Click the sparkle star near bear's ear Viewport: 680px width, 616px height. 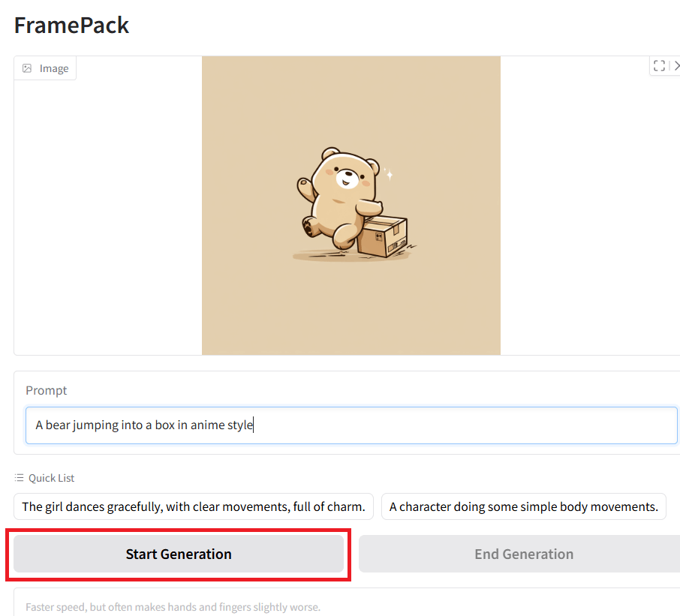pos(389,174)
